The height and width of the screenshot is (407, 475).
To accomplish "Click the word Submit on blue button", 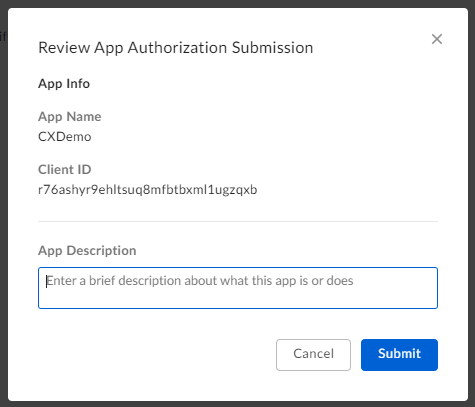I will [x=399, y=353].
